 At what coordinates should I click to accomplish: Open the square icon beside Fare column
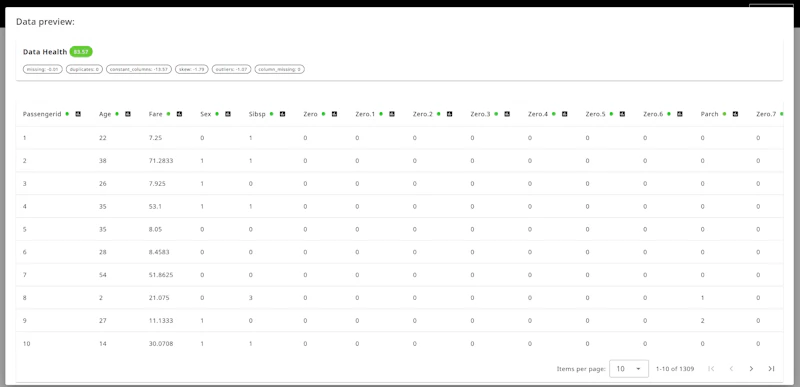click(180, 114)
